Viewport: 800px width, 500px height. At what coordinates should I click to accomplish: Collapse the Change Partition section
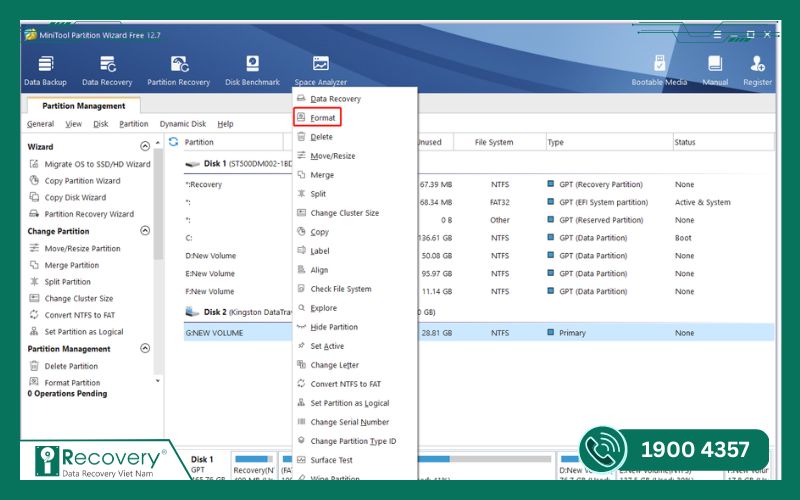pos(145,231)
